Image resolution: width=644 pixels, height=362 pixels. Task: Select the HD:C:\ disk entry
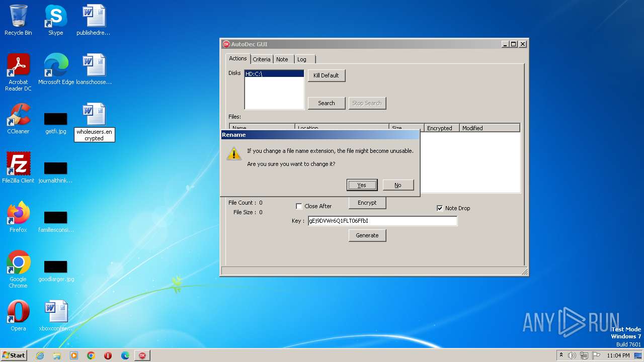274,74
